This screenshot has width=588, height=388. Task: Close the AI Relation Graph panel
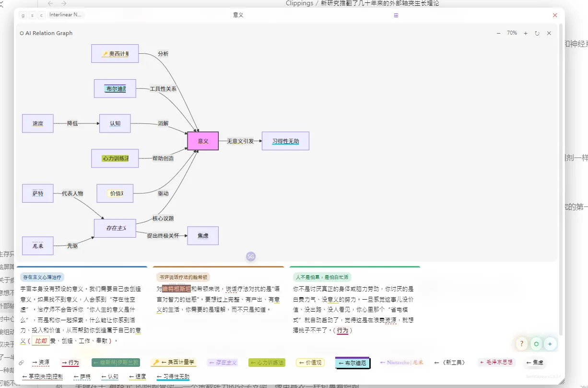tap(549, 33)
